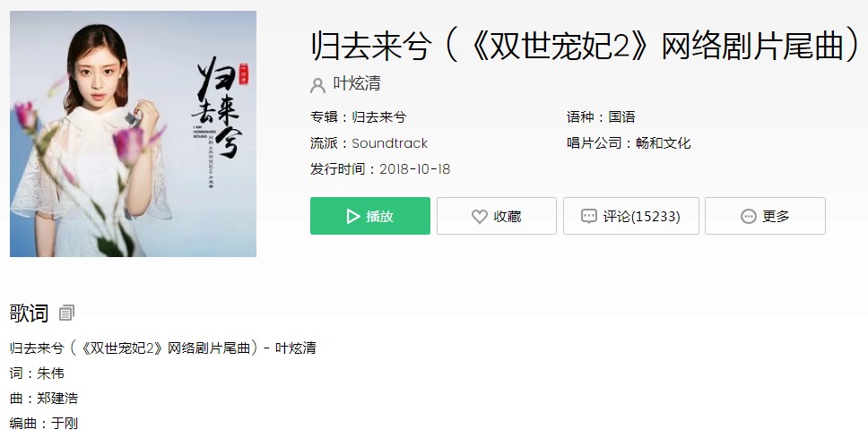Click the first lyrics line ending with 叶炫清
The height and width of the screenshot is (438, 868).
click(x=163, y=348)
